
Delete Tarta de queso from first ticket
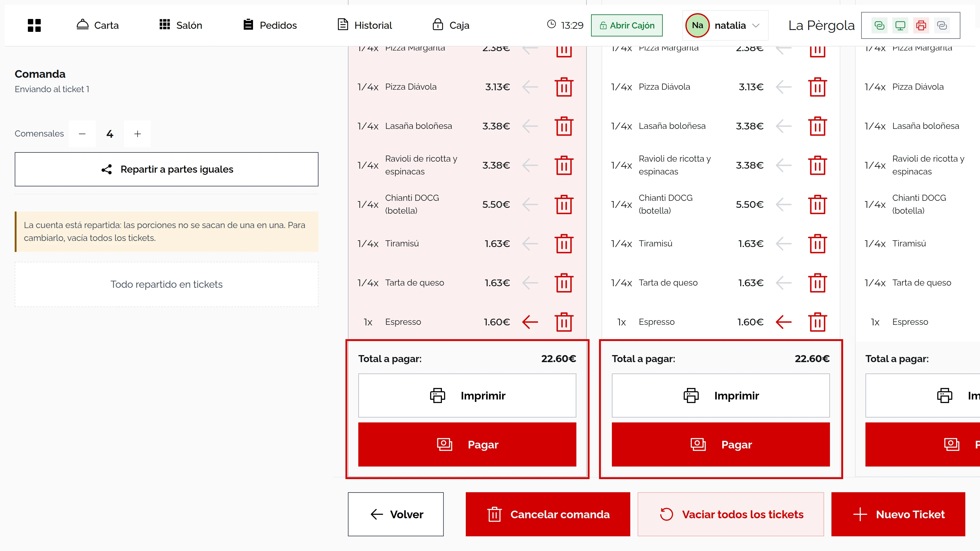pos(564,283)
